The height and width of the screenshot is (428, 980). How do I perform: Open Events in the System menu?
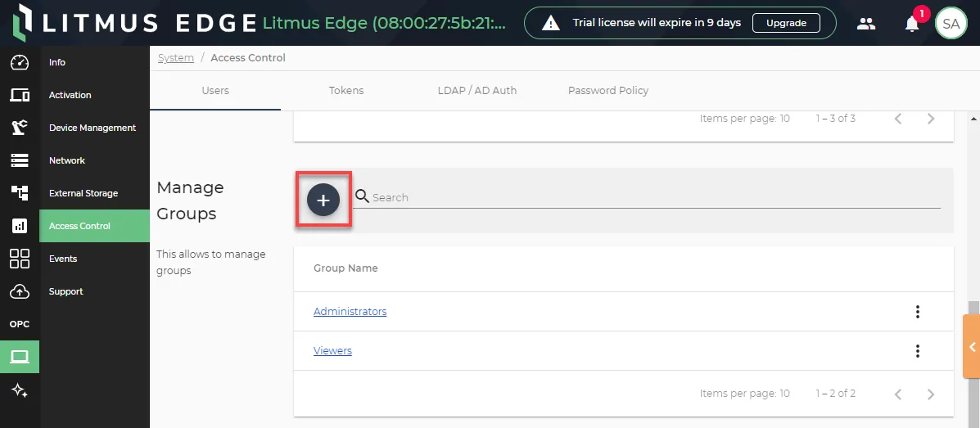coord(94,259)
